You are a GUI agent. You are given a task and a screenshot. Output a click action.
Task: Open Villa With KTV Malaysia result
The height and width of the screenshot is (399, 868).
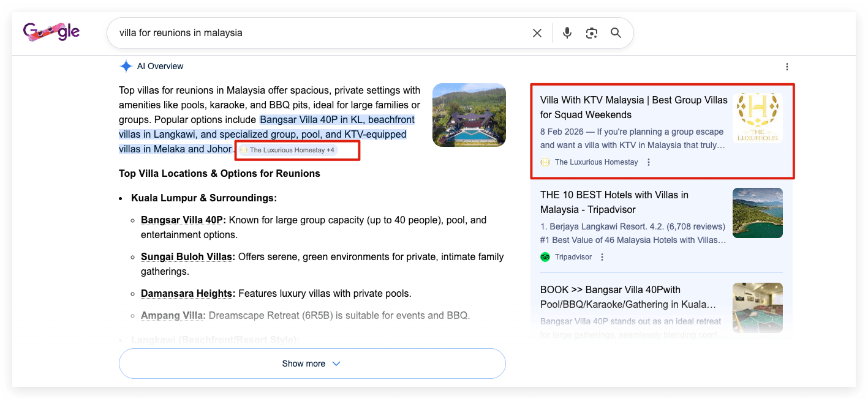pos(634,107)
